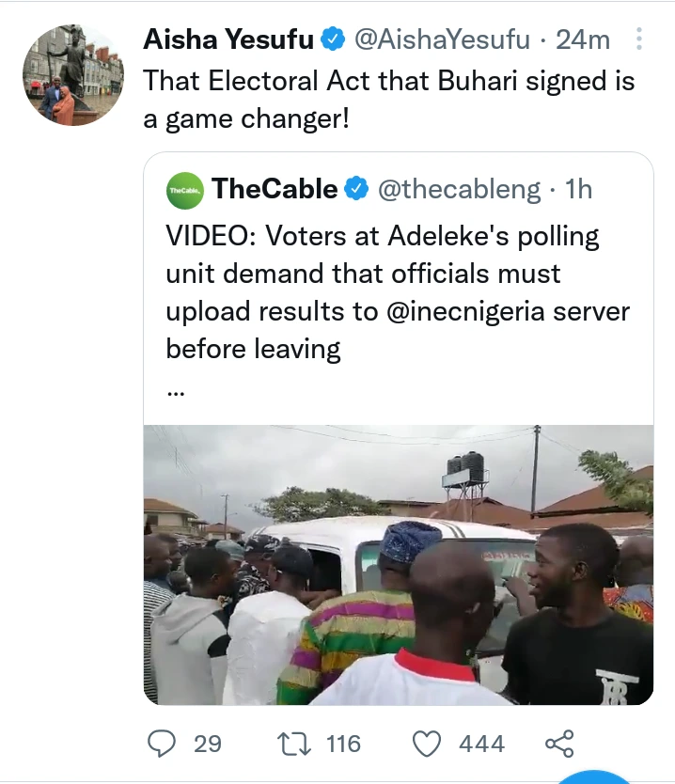Play the quoted polling unit video
Image resolution: width=675 pixels, height=784 pixels.
click(x=398, y=564)
